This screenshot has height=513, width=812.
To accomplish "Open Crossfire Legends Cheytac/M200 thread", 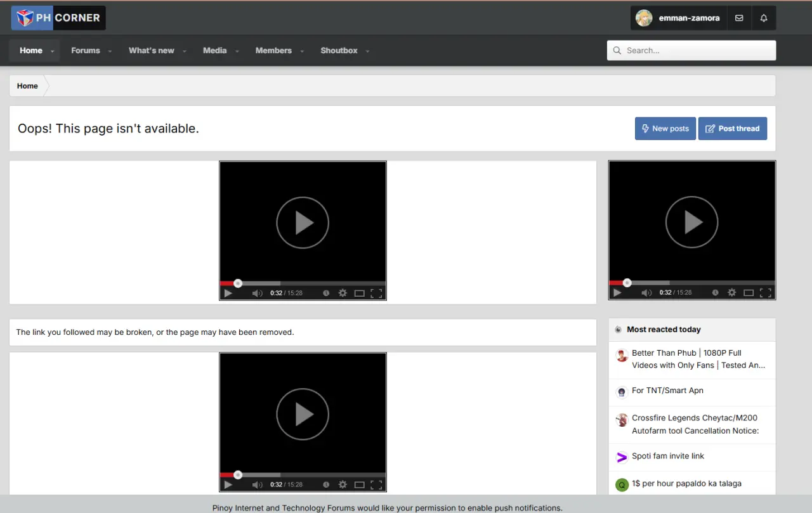I will [695, 424].
